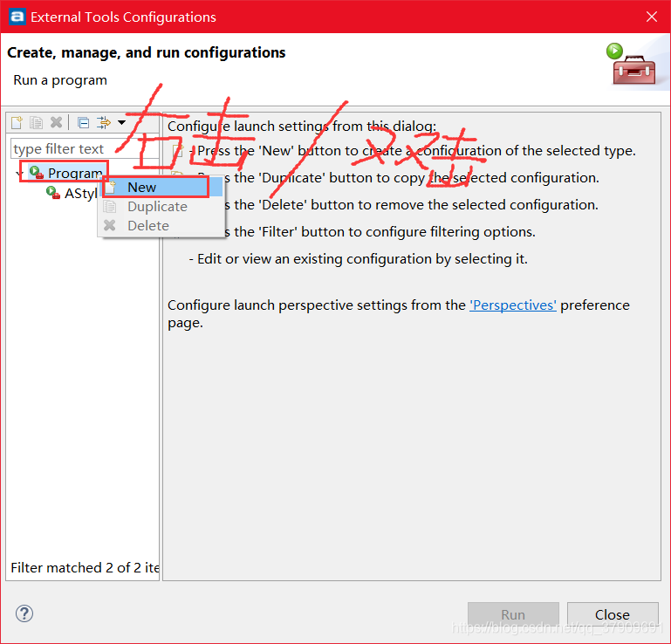The height and width of the screenshot is (644, 671).
Task: Click the Duplicate configuration toolbar icon
Action: [37, 123]
